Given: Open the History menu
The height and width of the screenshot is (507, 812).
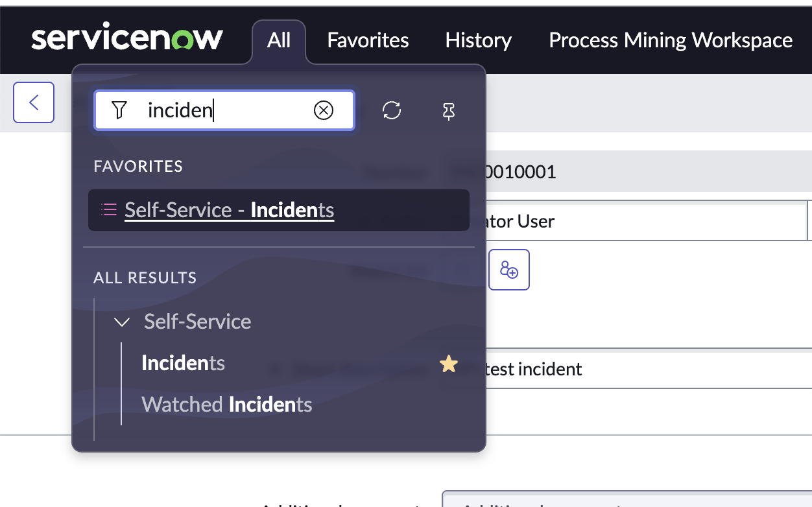Looking at the screenshot, I should (x=477, y=40).
